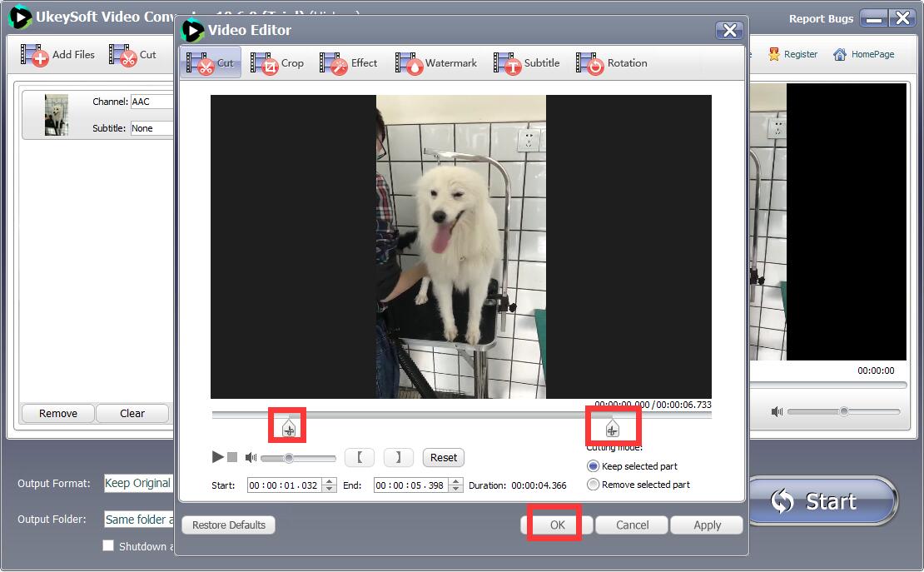Set start point with left bracket button

360,458
